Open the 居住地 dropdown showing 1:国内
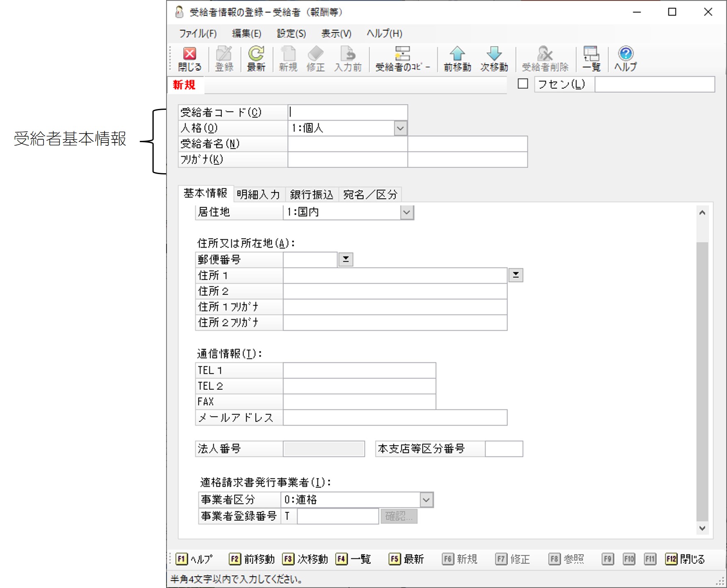 click(x=407, y=213)
